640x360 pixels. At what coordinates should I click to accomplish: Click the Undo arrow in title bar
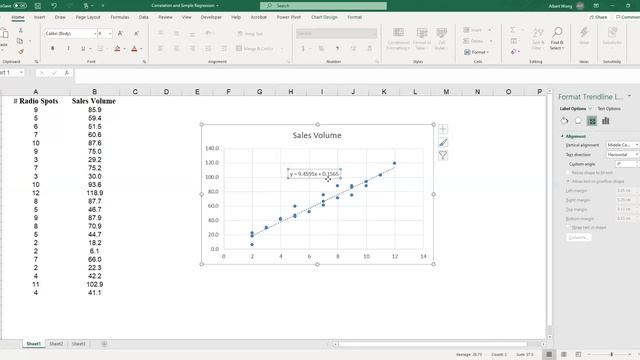point(54,6)
